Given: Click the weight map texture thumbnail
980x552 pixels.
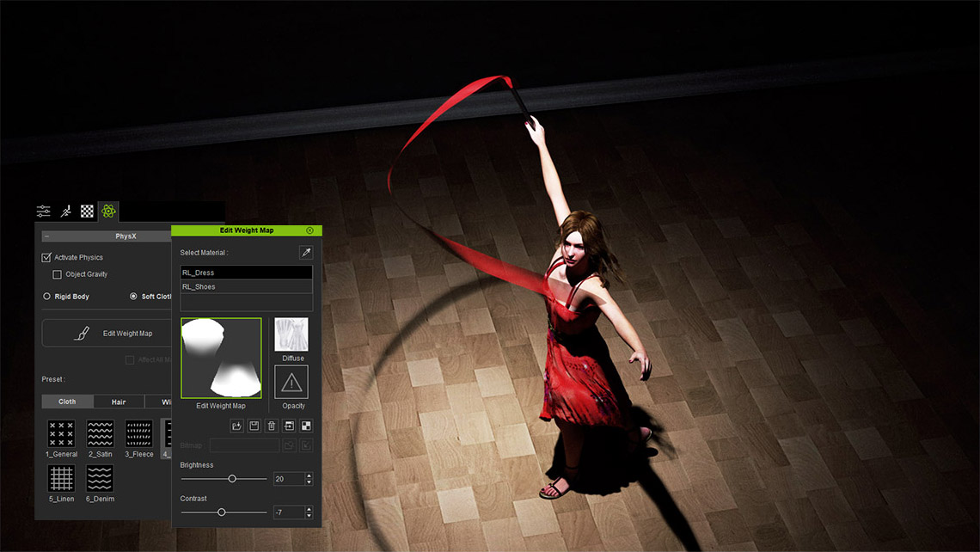Looking at the screenshot, I should (221, 359).
